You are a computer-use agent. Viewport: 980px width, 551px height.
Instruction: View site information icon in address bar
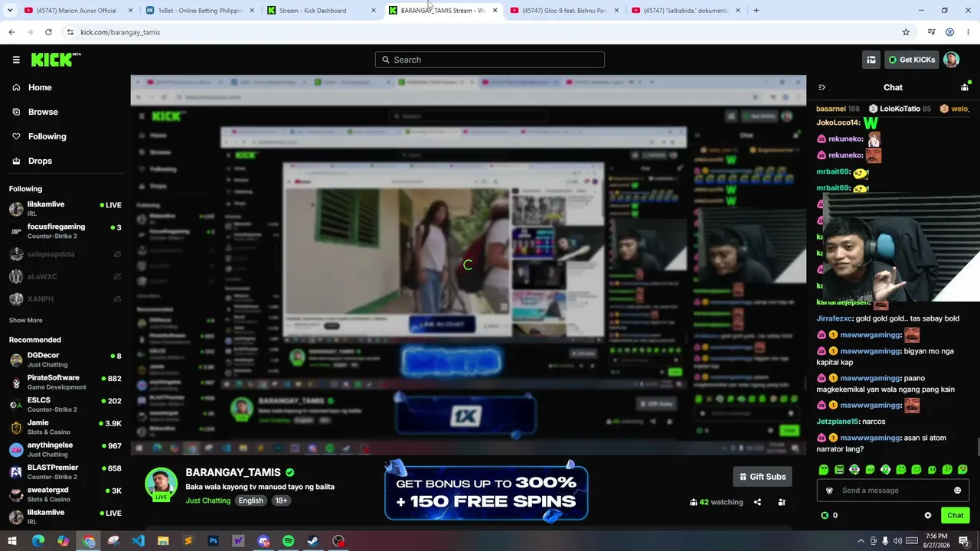point(70,32)
